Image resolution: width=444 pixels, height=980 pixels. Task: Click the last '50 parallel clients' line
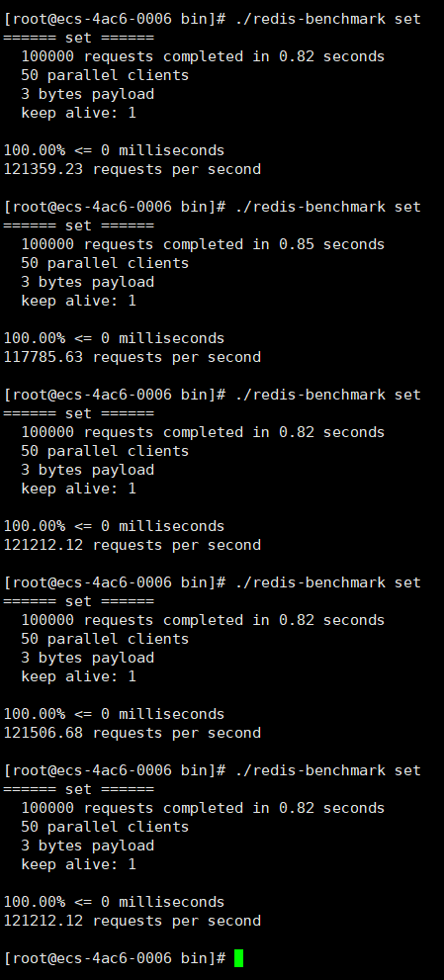(105, 827)
